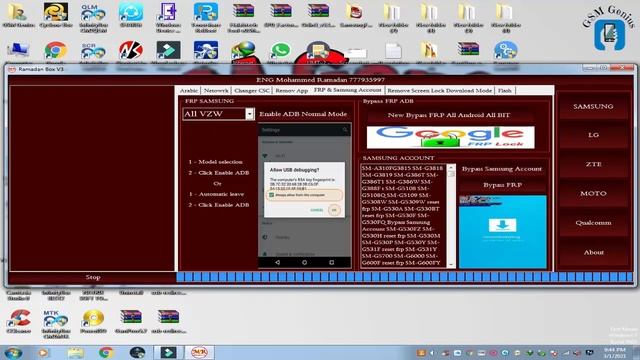Click the empty log panel on left
Image resolution: width=640 pixels, height=360 pixels.
pos(92,178)
